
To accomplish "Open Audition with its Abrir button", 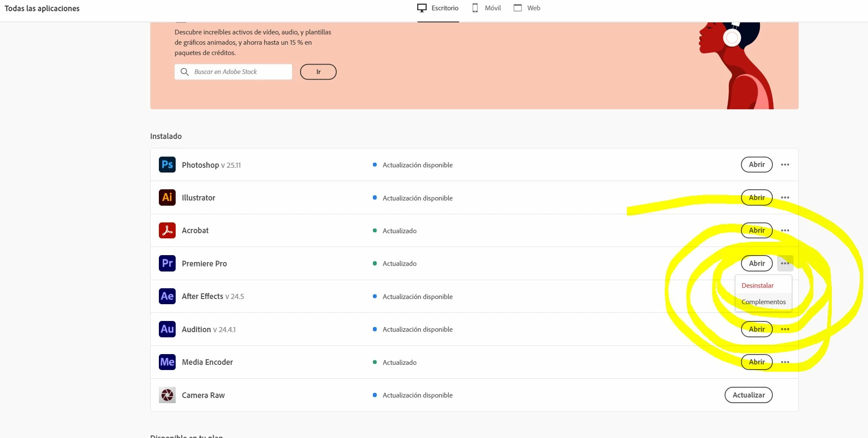I will [x=756, y=329].
